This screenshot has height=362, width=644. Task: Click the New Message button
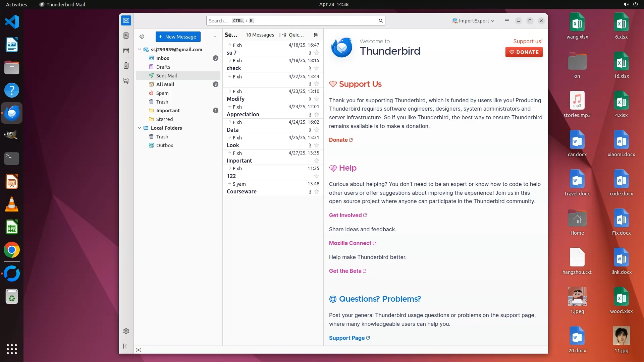178,37
